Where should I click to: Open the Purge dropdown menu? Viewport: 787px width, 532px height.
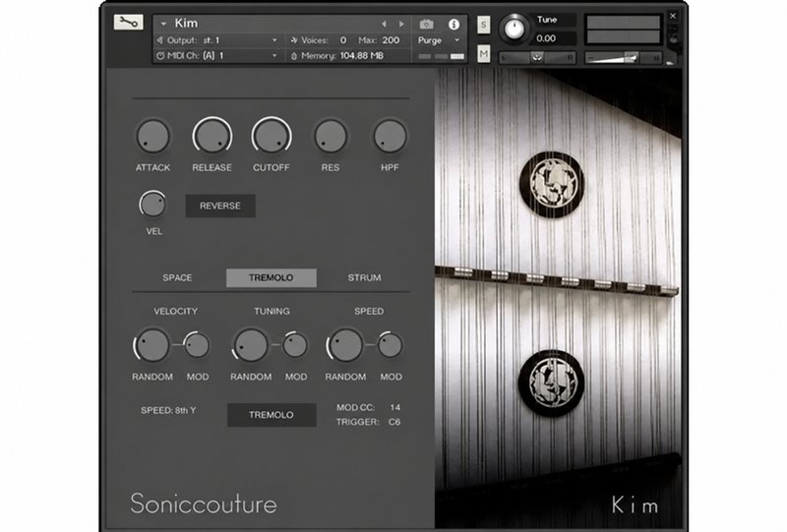pyautogui.click(x=439, y=40)
